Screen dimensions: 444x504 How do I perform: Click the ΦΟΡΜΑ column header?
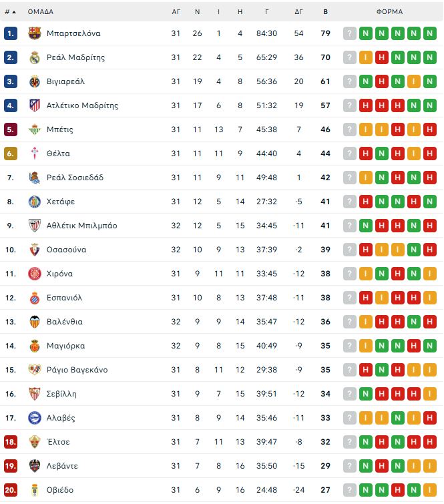[x=389, y=12]
